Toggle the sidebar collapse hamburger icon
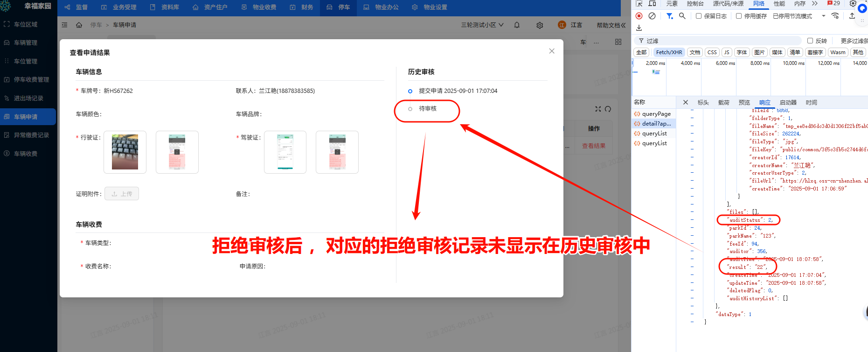Image resolution: width=868 pixels, height=352 pixels. pos(65,25)
